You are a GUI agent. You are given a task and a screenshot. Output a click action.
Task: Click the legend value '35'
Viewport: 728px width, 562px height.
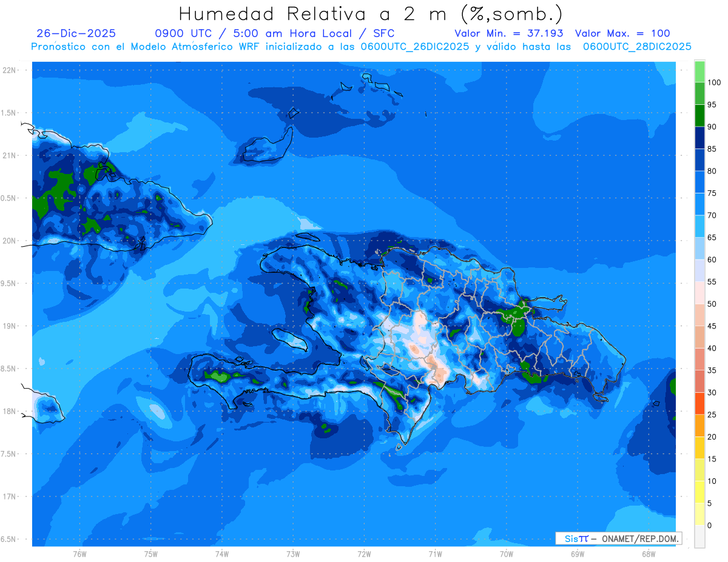(712, 370)
